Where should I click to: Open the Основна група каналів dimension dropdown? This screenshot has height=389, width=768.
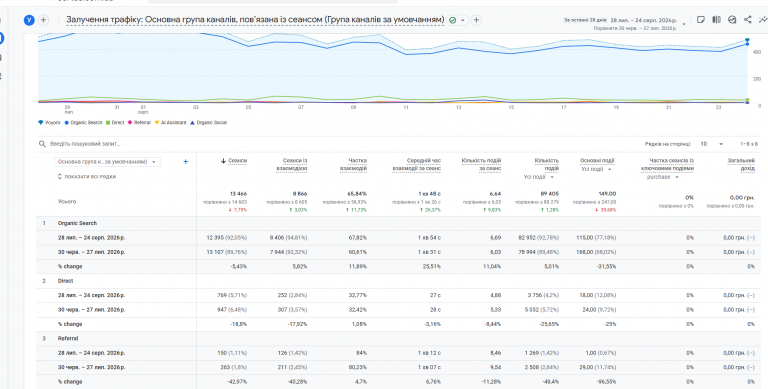(107, 162)
